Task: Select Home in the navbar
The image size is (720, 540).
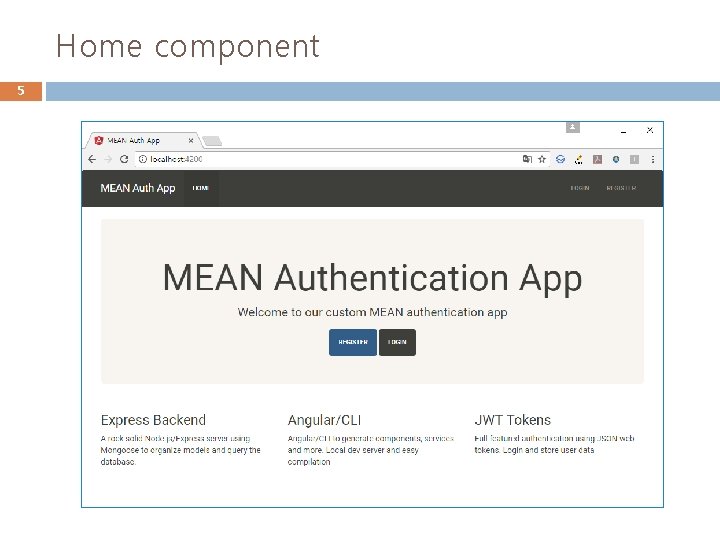Action: pyautogui.click(x=201, y=188)
